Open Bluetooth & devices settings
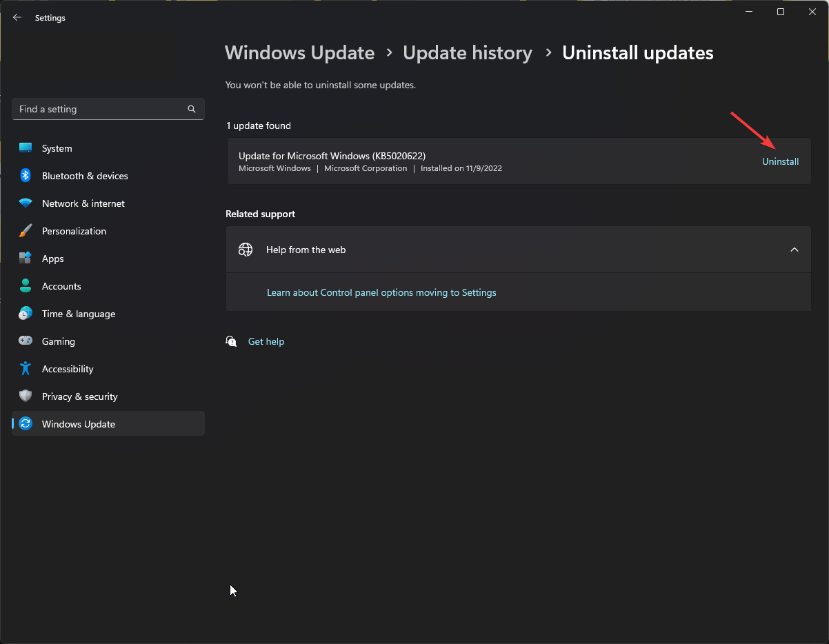 click(108, 176)
